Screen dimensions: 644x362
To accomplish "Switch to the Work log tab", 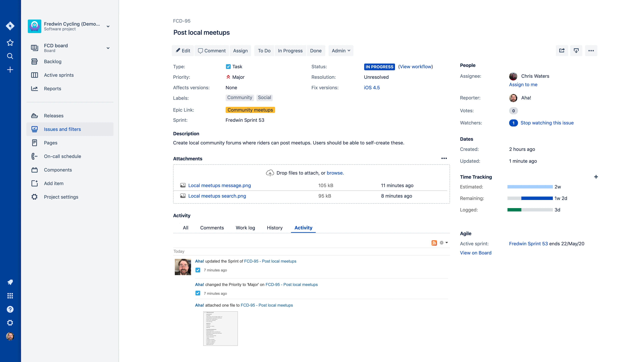I will point(245,228).
